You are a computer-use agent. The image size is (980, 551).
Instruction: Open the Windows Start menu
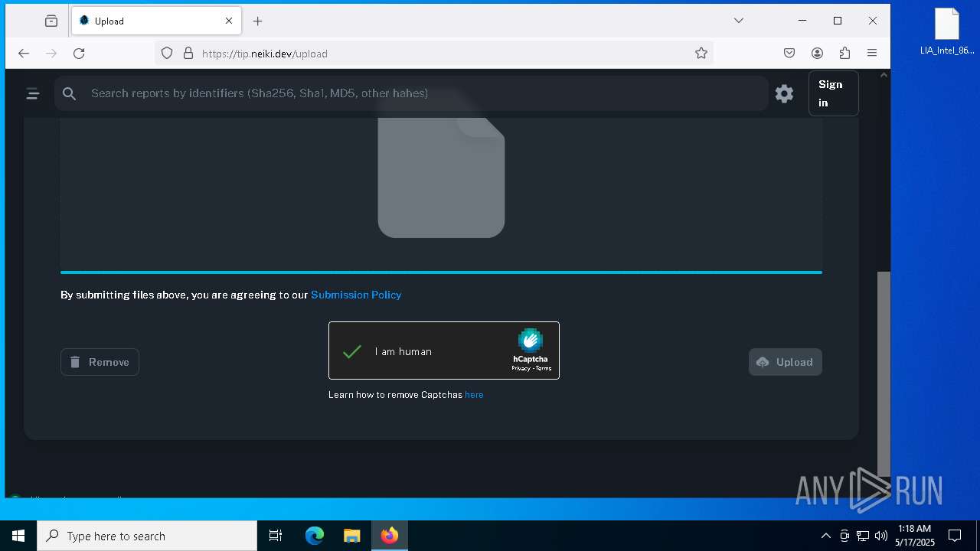pyautogui.click(x=18, y=536)
